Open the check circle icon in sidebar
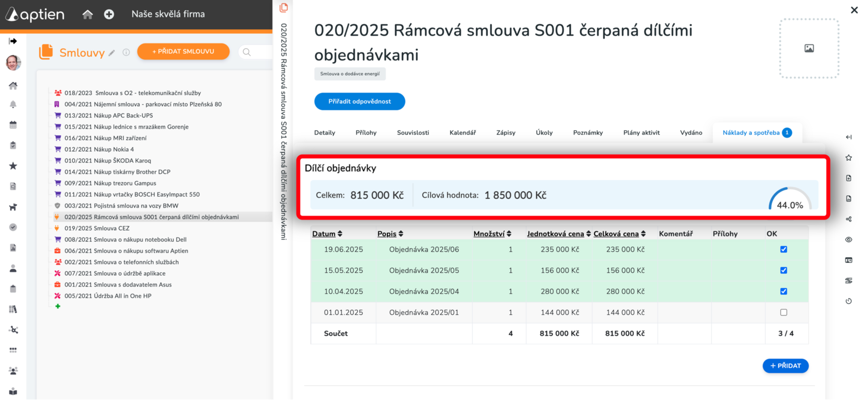This screenshot has height=400, width=868. [13, 227]
